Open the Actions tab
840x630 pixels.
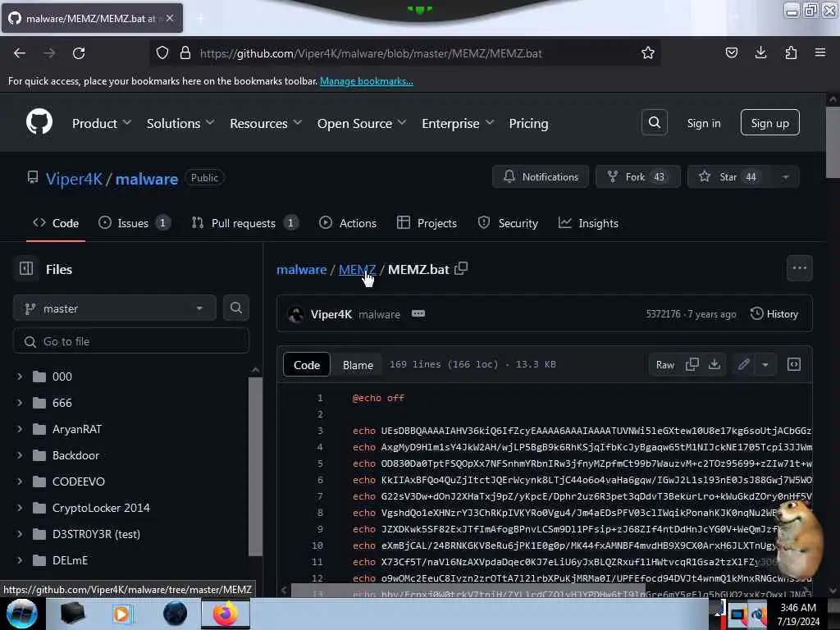click(348, 223)
